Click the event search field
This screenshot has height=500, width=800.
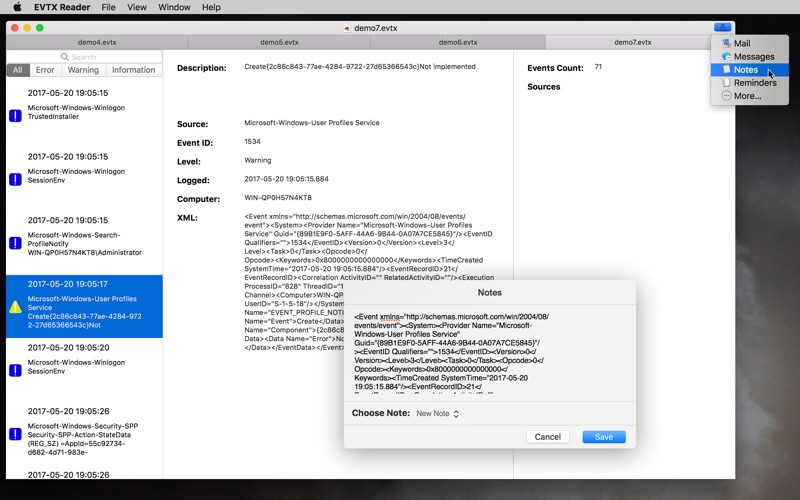tap(85, 57)
